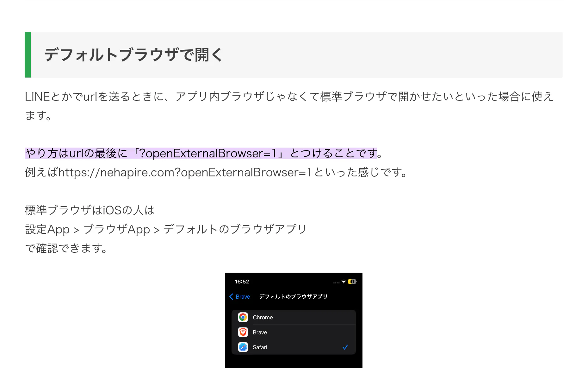This screenshot has width=588, height=368.
Task: Click the example nehapire.com URL line
Action: [217, 172]
